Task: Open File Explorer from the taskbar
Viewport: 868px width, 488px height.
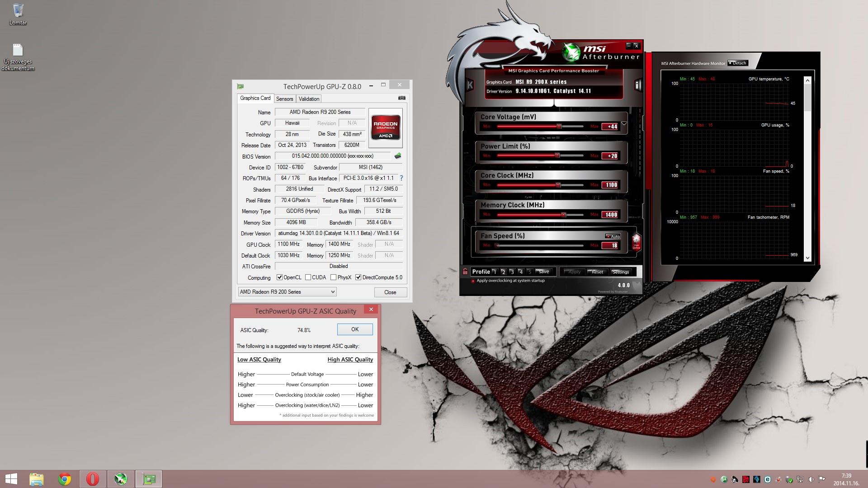Action: 37,479
